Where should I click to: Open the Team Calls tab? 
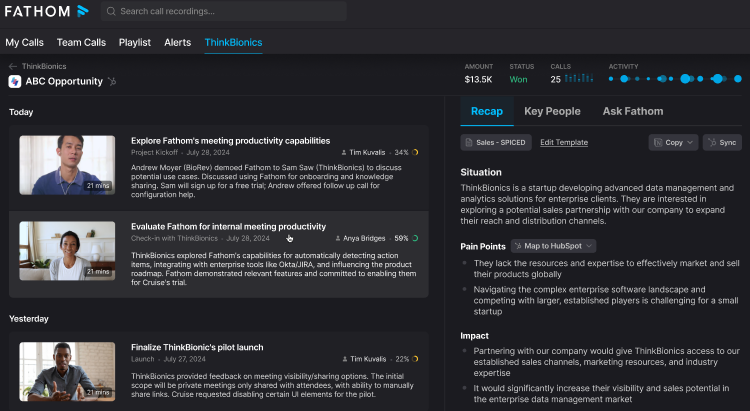point(81,43)
